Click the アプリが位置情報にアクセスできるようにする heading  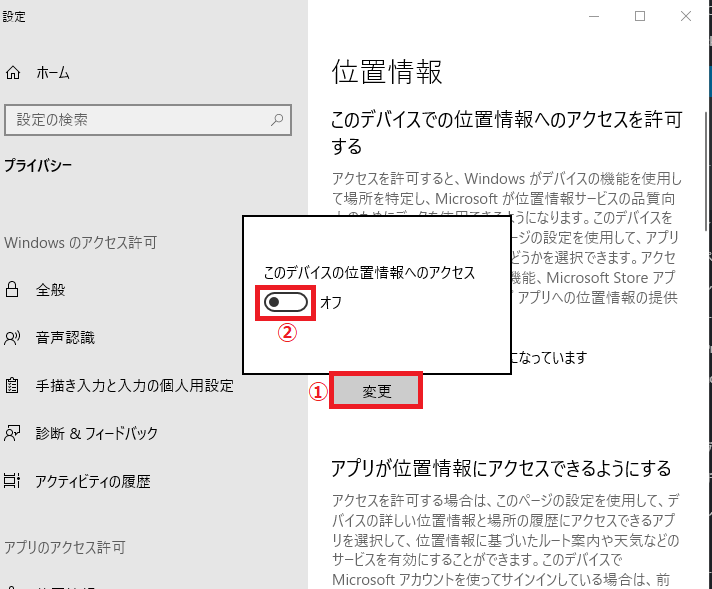501,468
